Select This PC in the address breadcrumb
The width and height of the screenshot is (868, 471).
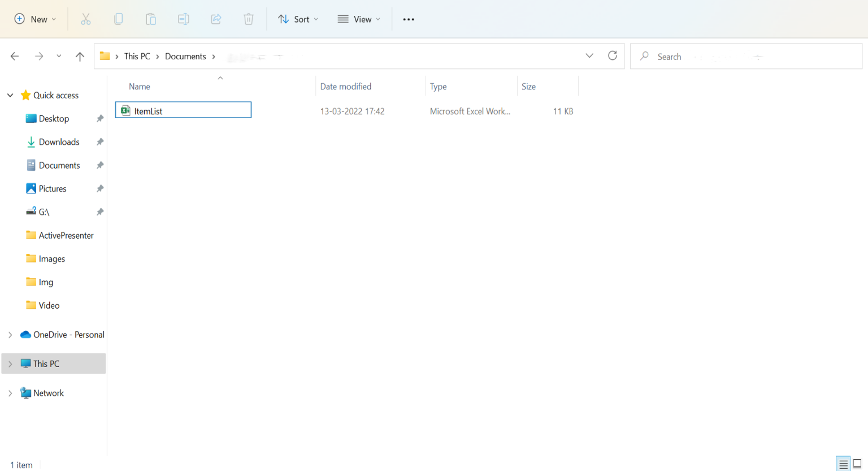pyautogui.click(x=137, y=57)
